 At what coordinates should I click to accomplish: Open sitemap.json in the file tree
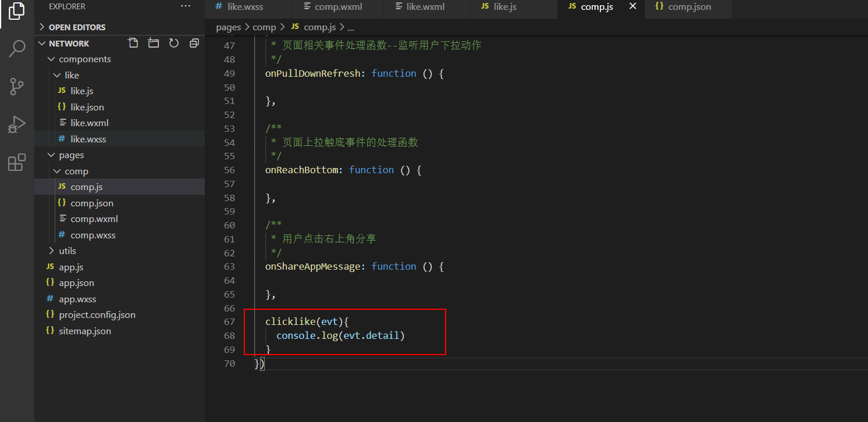[x=119, y=331]
